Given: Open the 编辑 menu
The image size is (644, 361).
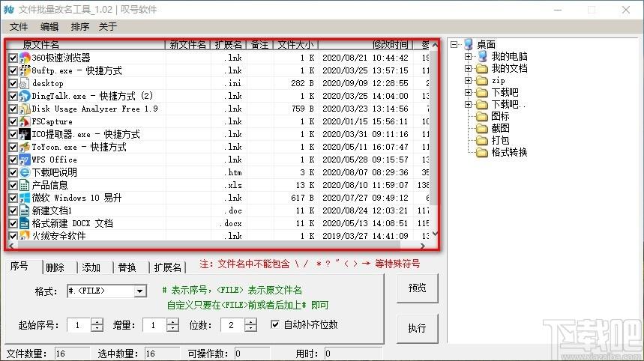Looking at the screenshot, I should 49,27.
